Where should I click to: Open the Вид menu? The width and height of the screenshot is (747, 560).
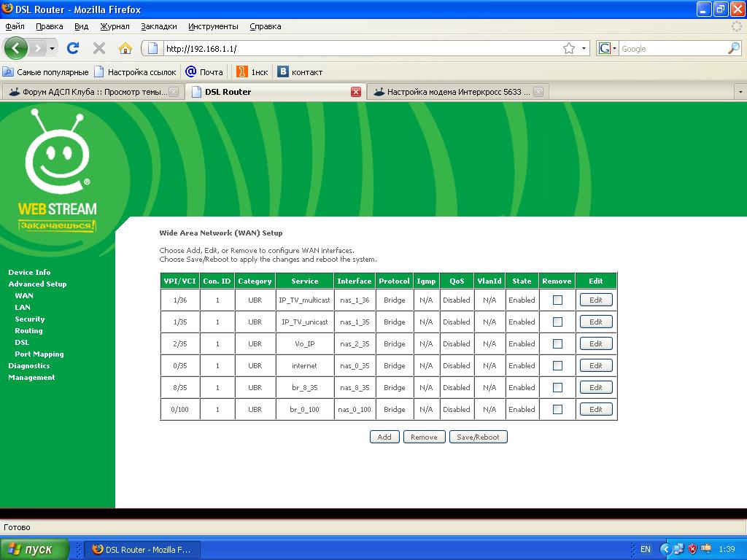tap(82, 27)
